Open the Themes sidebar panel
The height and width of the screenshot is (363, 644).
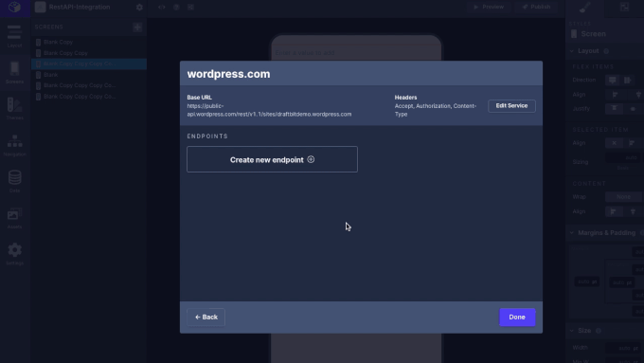[x=14, y=109]
